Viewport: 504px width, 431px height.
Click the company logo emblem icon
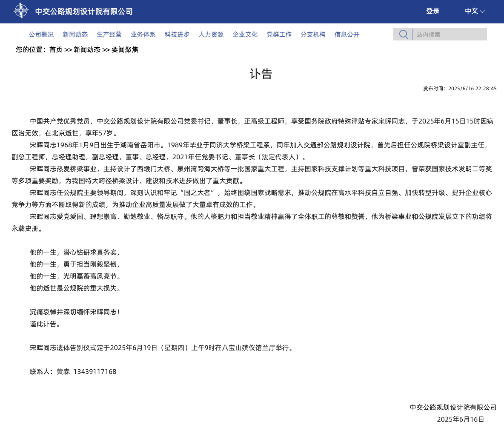21,11
